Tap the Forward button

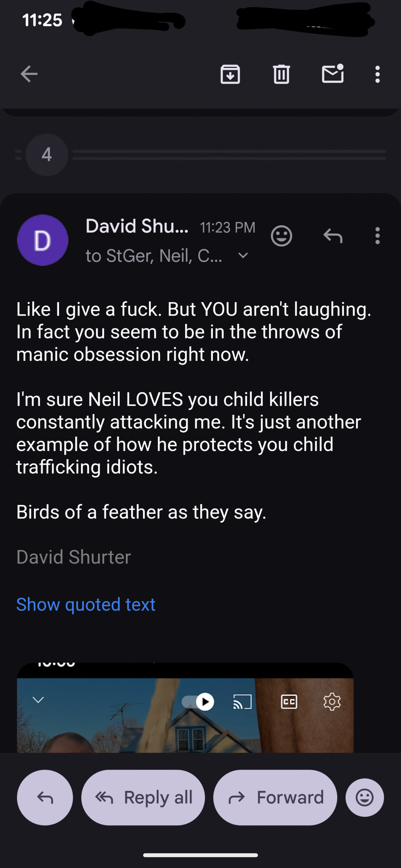275,797
